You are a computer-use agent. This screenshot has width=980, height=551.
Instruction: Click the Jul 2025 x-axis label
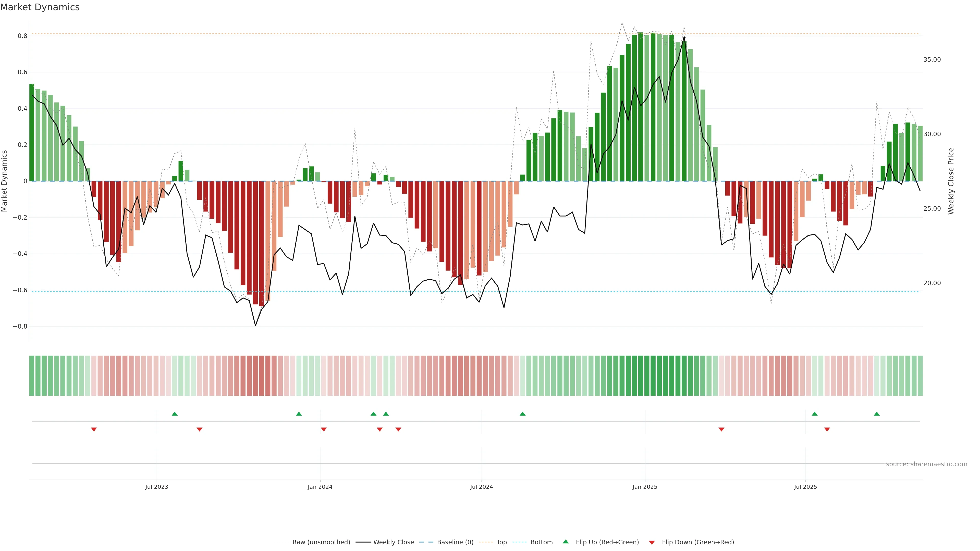click(x=805, y=487)
